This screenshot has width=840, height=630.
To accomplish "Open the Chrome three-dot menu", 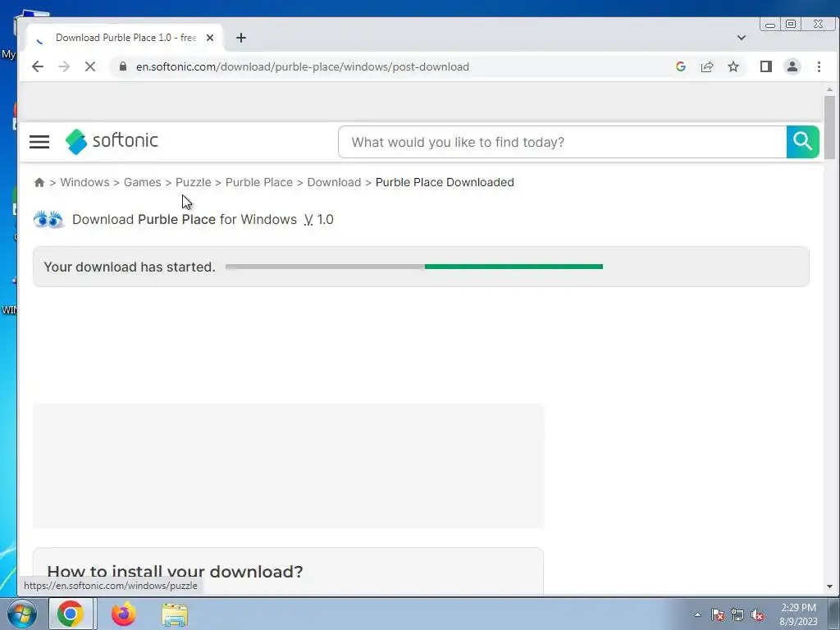I will [819, 66].
